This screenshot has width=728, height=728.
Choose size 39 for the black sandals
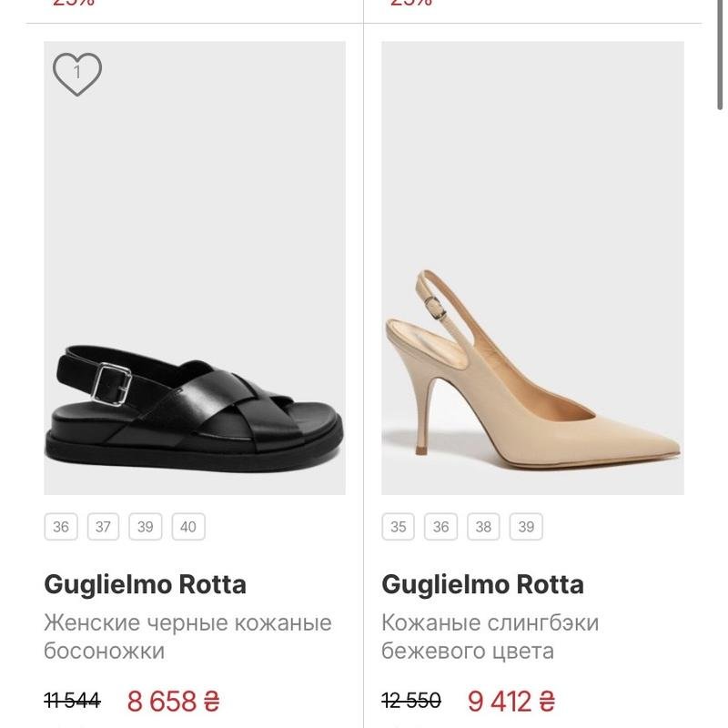[146, 527]
